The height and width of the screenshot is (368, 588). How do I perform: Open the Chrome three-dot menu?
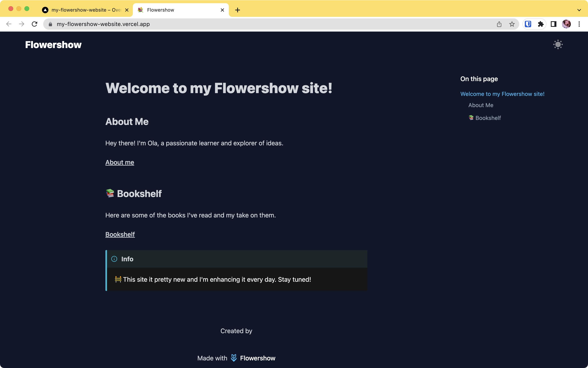[x=579, y=24]
